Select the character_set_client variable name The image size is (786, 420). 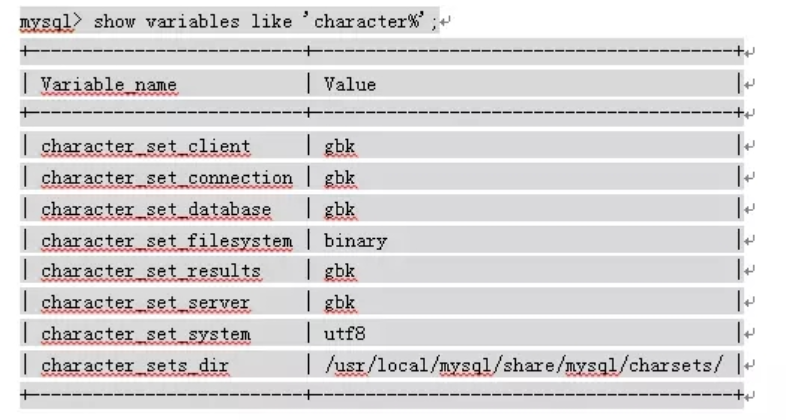(146, 146)
